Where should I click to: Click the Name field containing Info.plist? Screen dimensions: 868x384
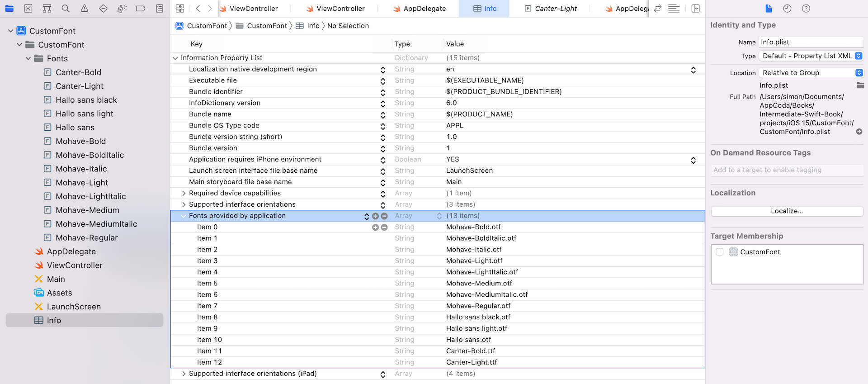[x=811, y=42]
